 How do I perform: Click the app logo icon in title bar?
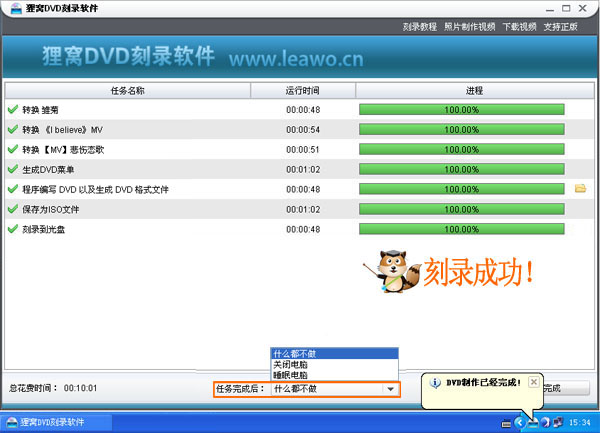click(16, 8)
